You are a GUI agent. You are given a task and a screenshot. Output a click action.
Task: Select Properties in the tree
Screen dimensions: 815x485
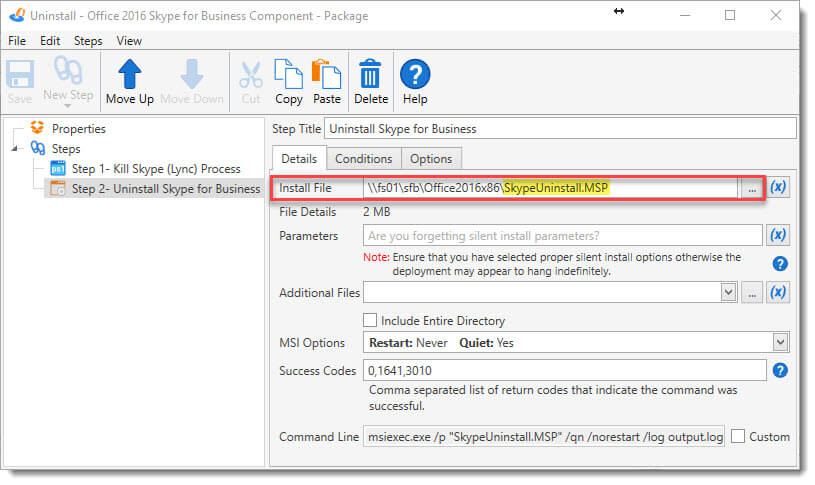coord(78,128)
